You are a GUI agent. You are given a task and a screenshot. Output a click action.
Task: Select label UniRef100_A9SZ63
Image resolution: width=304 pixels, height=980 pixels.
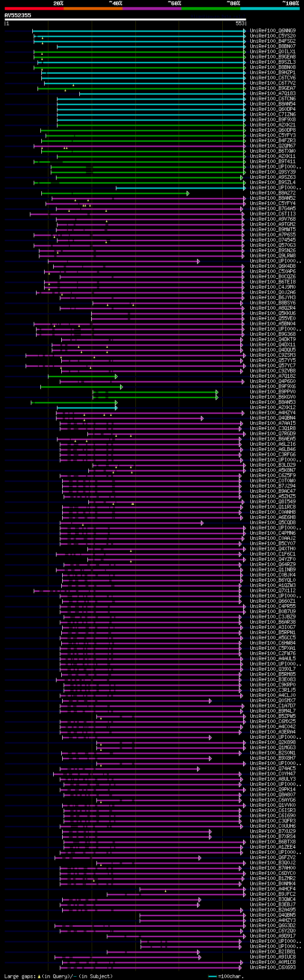273,177
